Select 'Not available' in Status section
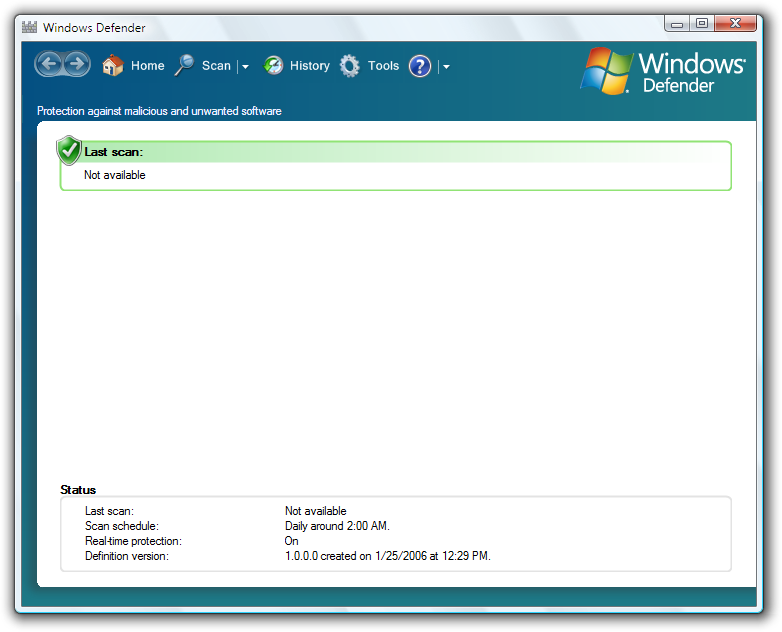782x632 pixels. pyautogui.click(x=315, y=511)
